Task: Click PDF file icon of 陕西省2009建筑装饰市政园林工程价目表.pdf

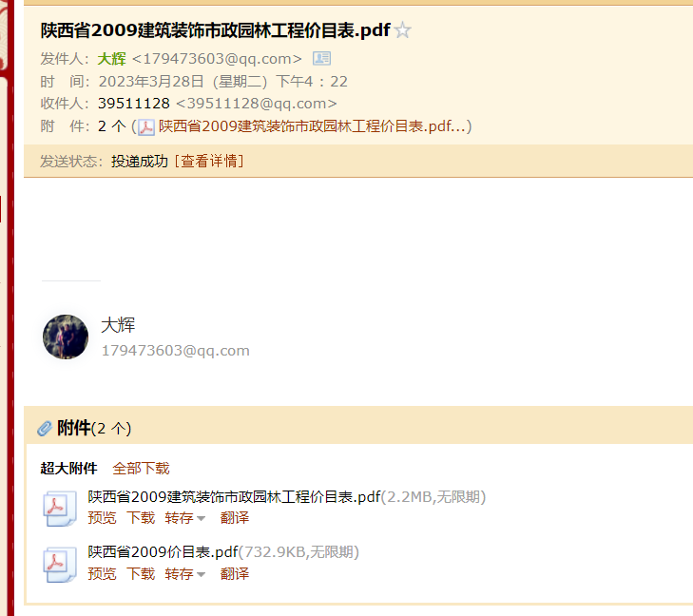Action: [60, 509]
